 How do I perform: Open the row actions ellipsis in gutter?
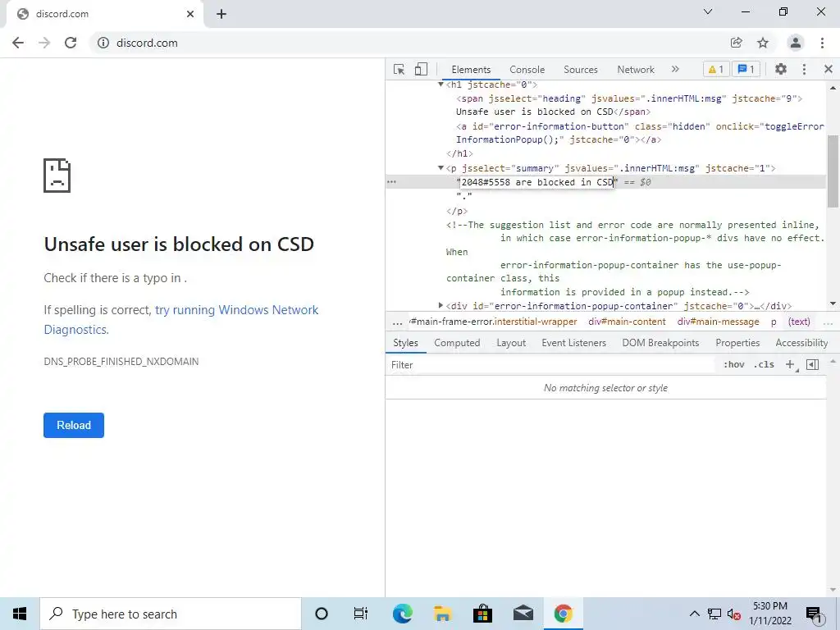point(391,182)
